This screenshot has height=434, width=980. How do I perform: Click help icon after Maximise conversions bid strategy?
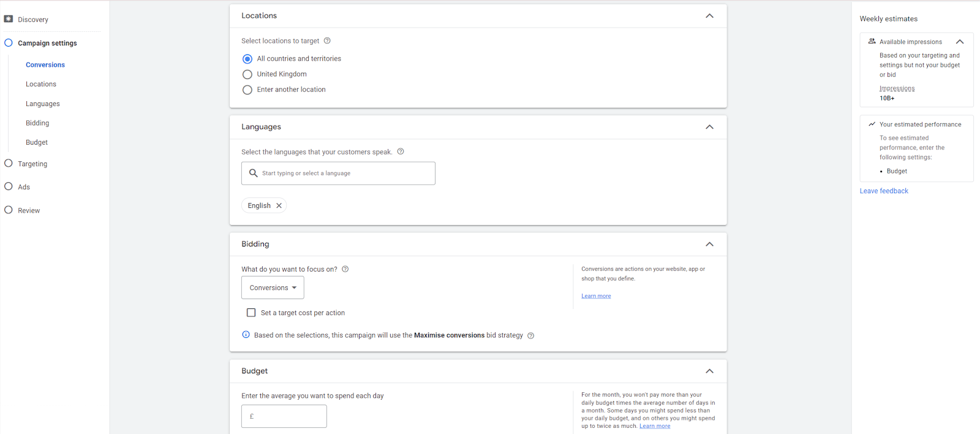(531, 336)
